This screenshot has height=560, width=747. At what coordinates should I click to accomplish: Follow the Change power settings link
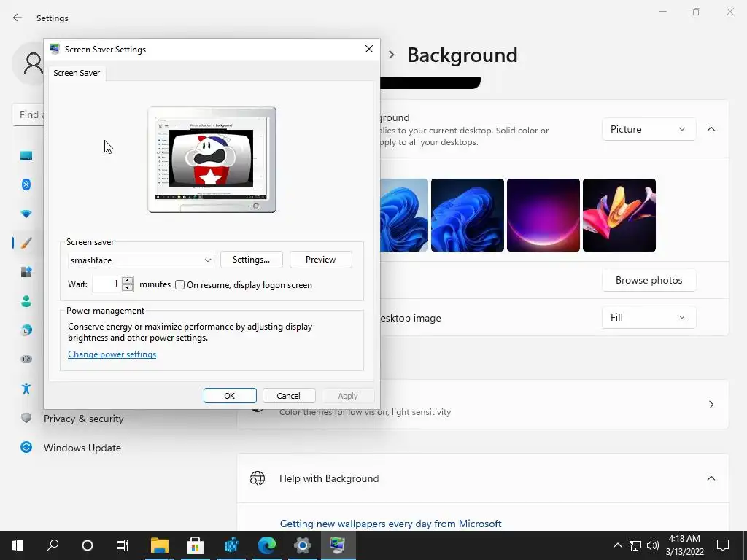point(112,354)
